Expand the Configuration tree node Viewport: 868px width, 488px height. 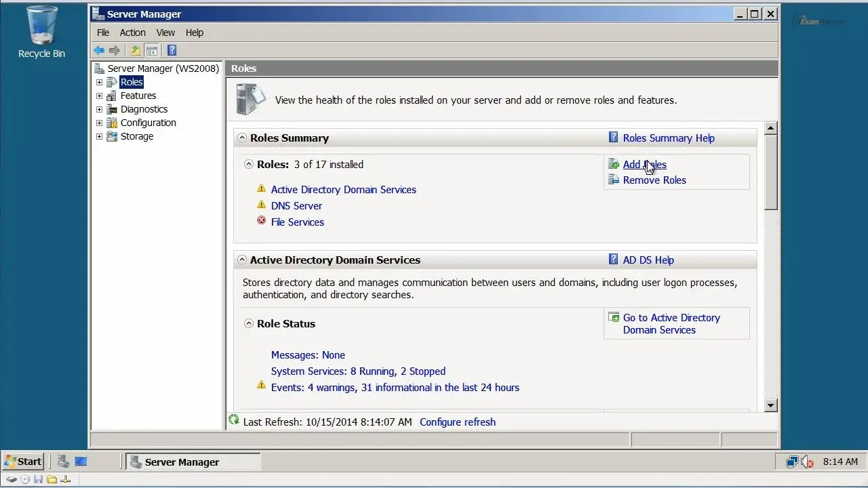tap(99, 123)
